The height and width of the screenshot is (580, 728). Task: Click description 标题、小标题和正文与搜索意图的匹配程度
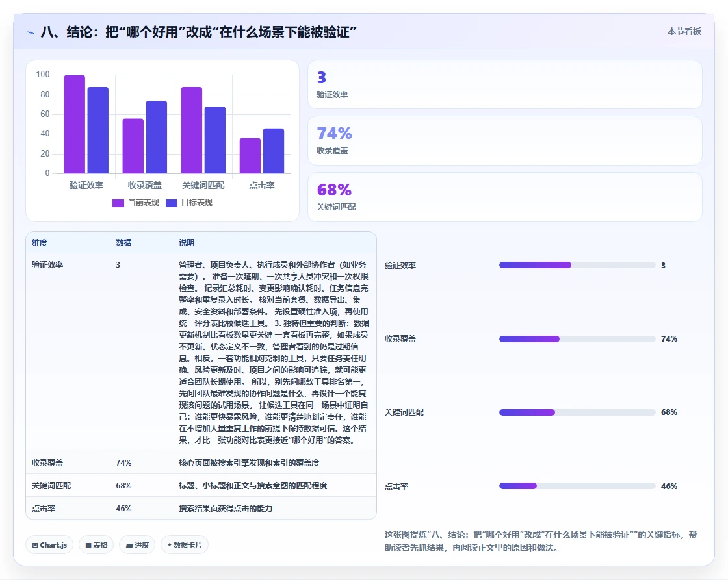[x=253, y=486]
